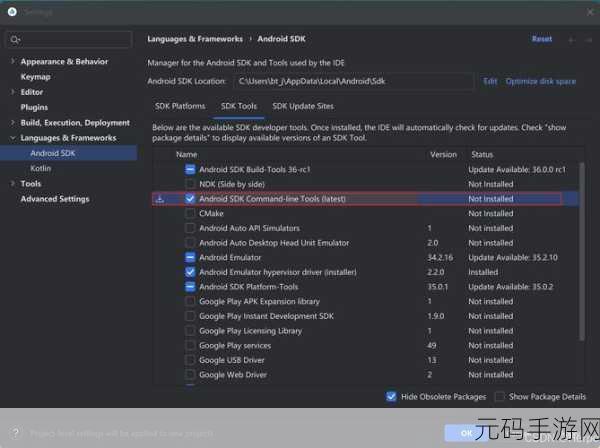Select Kotlin under Languages & Frameworks
The height and width of the screenshot is (448, 600).
click(x=41, y=168)
